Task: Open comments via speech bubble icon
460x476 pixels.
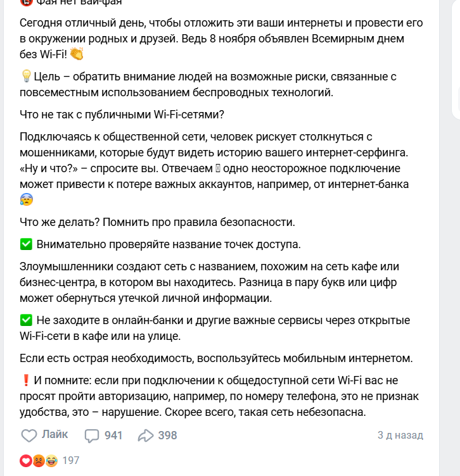Action: (93, 435)
